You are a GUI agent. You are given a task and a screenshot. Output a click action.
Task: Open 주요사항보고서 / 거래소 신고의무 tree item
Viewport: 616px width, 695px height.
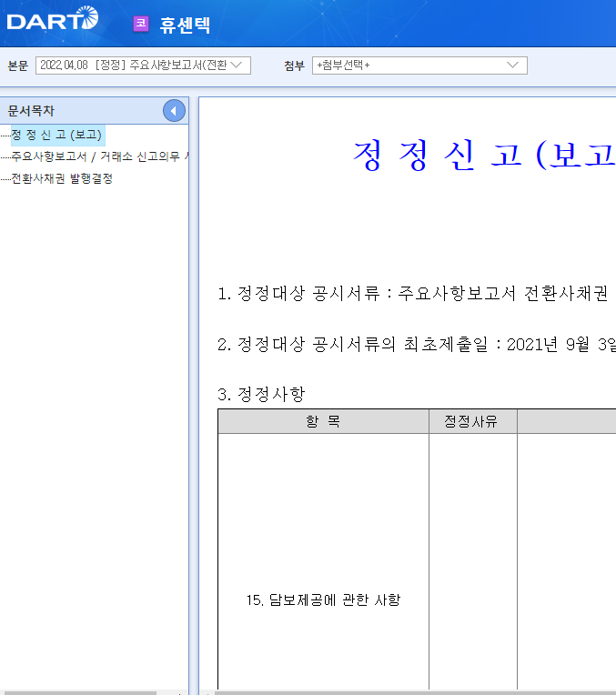[100, 156]
